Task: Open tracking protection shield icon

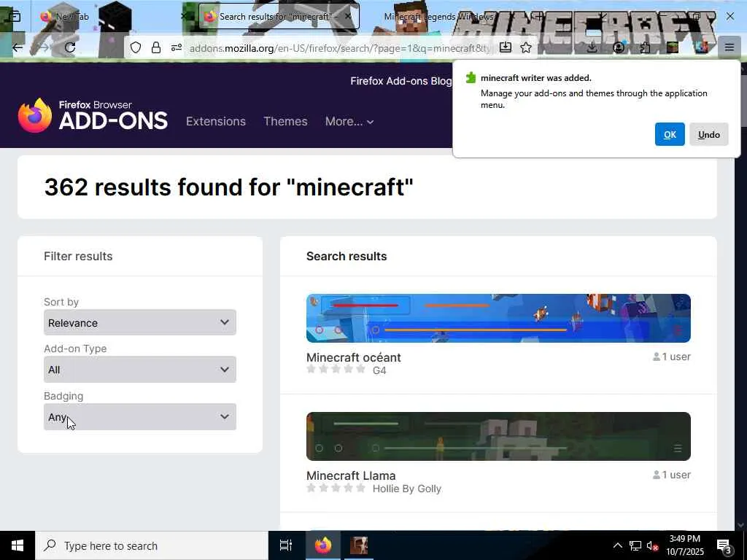Action: 136,47
